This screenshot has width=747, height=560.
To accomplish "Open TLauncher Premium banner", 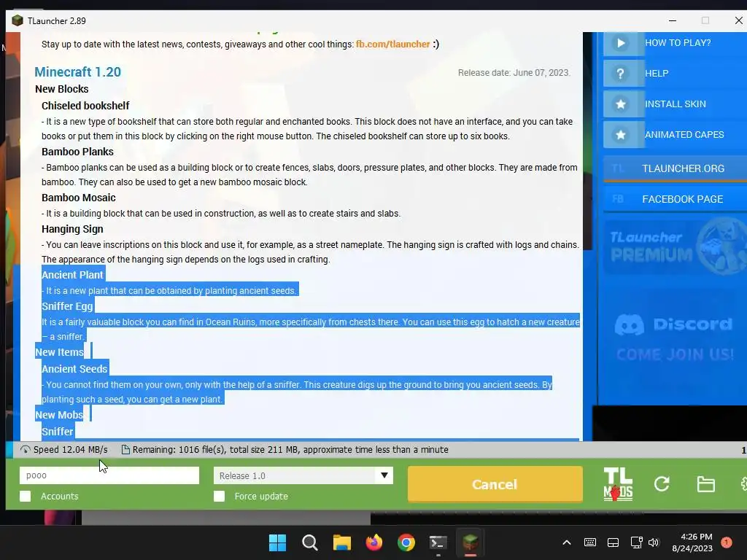I will [x=675, y=246].
